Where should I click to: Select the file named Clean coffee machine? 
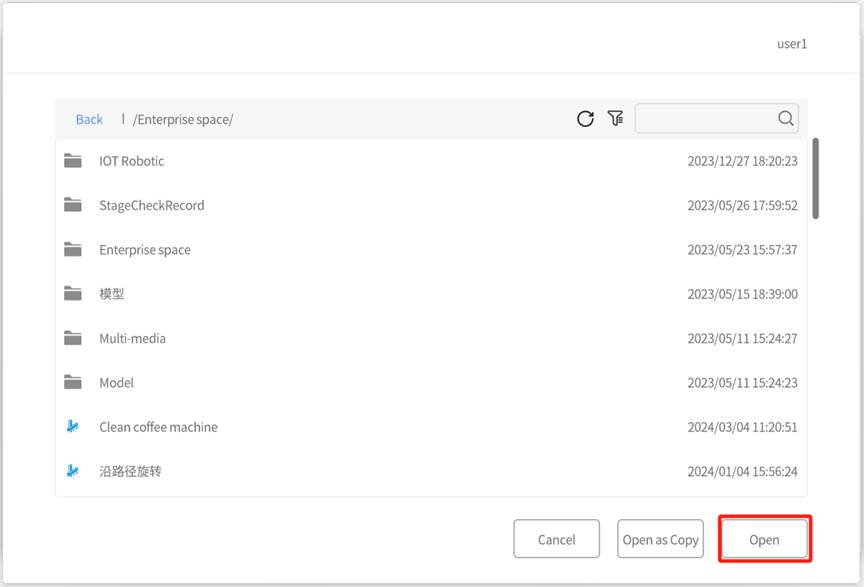coord(158,427)
